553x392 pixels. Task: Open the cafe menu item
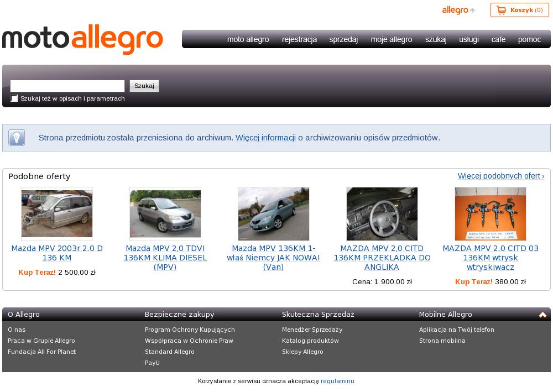coord(498,39)
